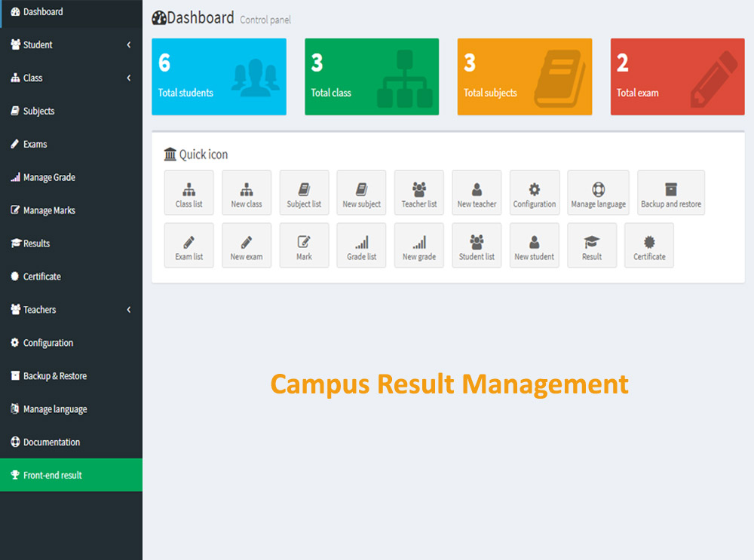Open Certificate in the sidebar
Image resolution: width=754 pixels, height=560 pixels.
coord(71,277)
